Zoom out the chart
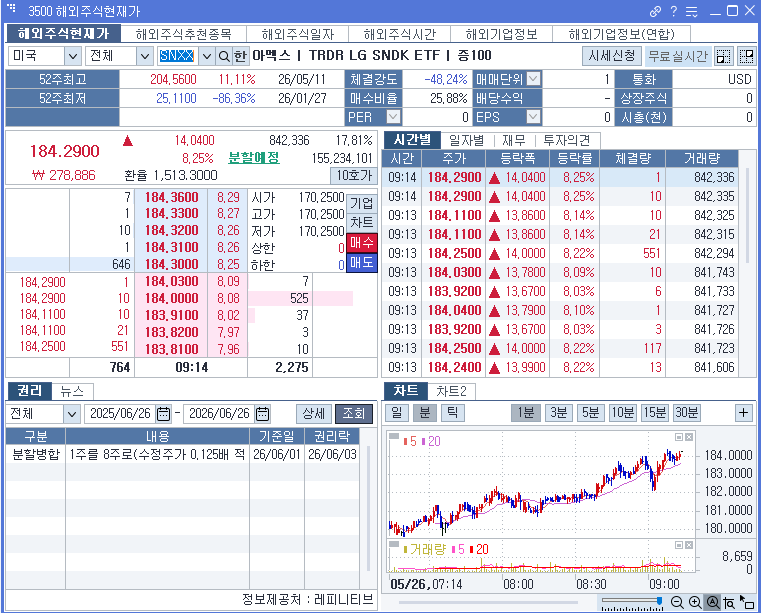Image resolution: width=761 pixels, height=613 pixels. 677,602
